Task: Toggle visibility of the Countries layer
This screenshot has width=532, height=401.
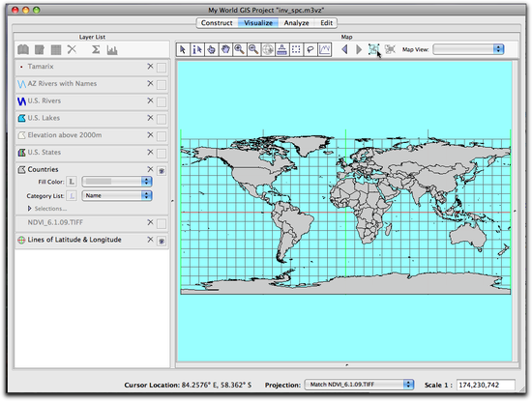Action: (x=162, y=171)
